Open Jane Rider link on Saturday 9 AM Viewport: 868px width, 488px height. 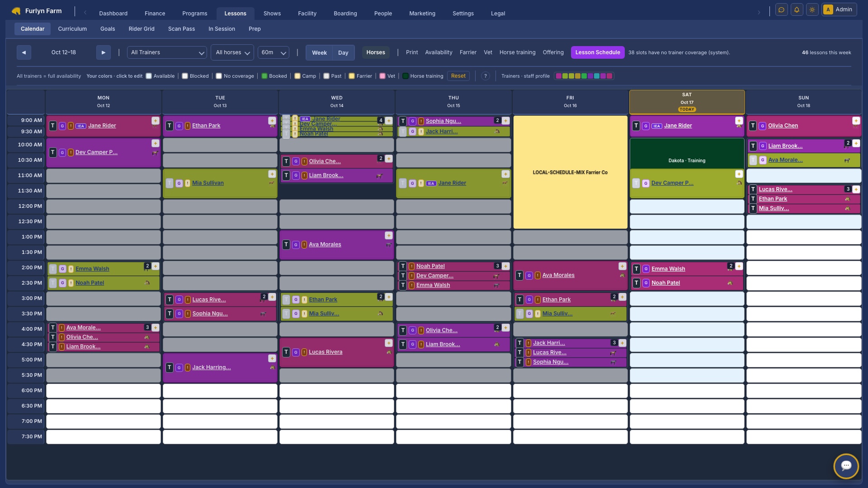tap(678, 126)
